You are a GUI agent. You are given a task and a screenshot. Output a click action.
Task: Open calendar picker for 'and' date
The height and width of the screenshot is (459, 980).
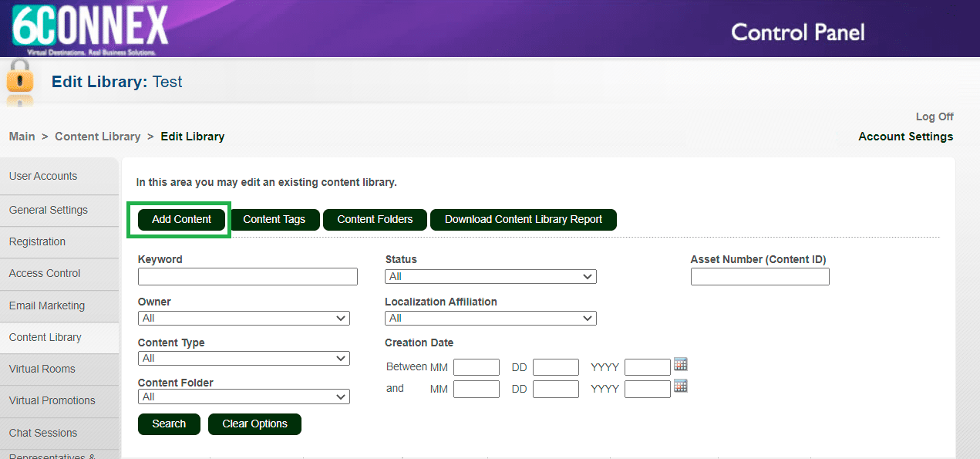680,386
